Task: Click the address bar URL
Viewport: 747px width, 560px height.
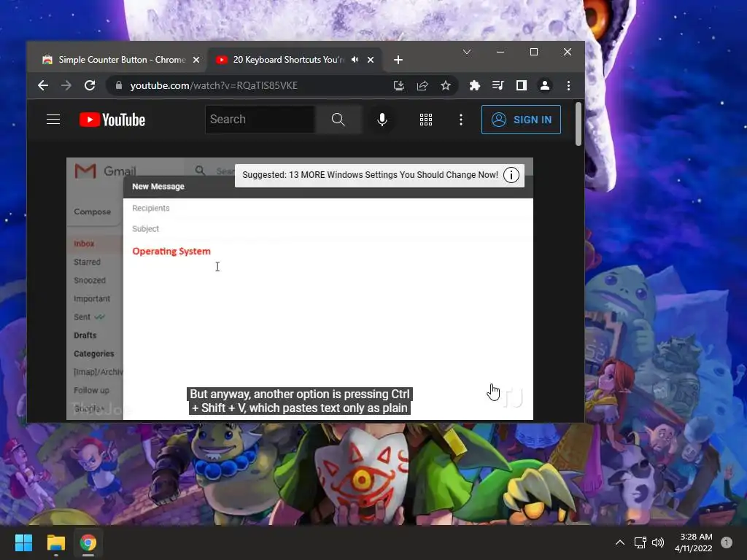Action: [214, 85]
